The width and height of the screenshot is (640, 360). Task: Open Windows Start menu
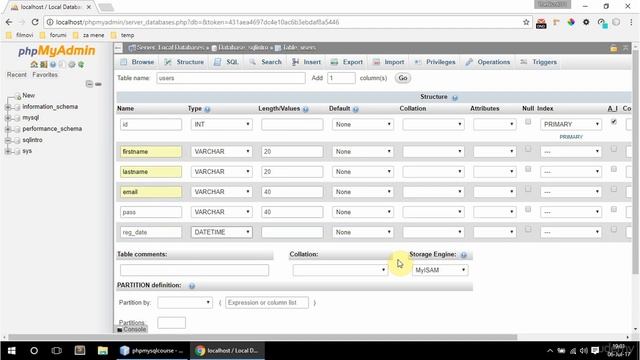(11, 351)
